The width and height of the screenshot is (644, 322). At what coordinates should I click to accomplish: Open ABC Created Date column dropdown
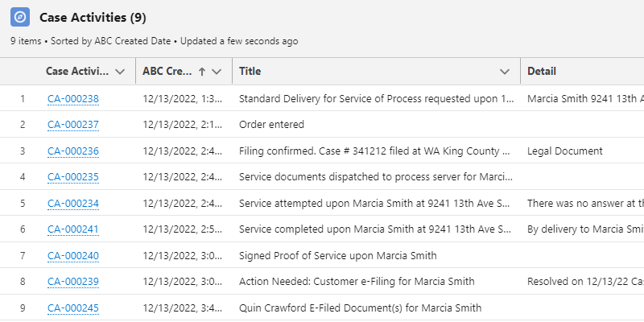(217, 72)
